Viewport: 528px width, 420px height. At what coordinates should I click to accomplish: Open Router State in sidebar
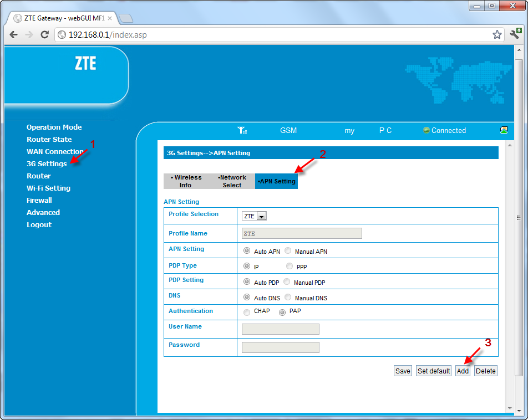tap(49, 139)
